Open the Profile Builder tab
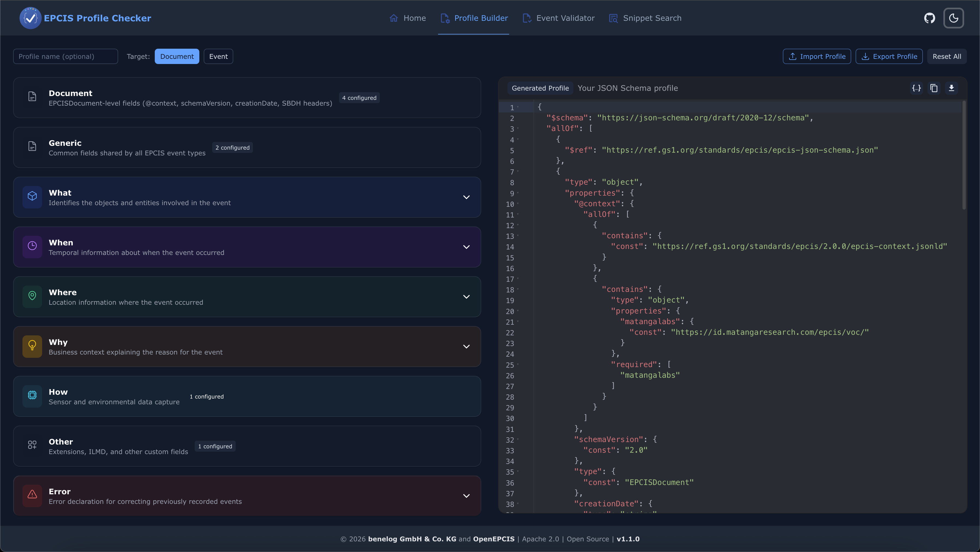The image size is (980, 552). [474, 18]
